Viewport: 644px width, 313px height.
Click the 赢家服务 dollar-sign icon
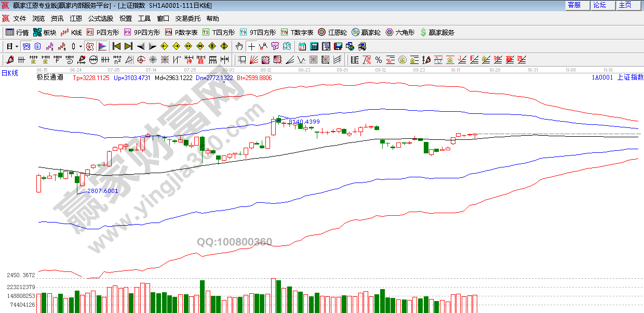pos(423,32)
